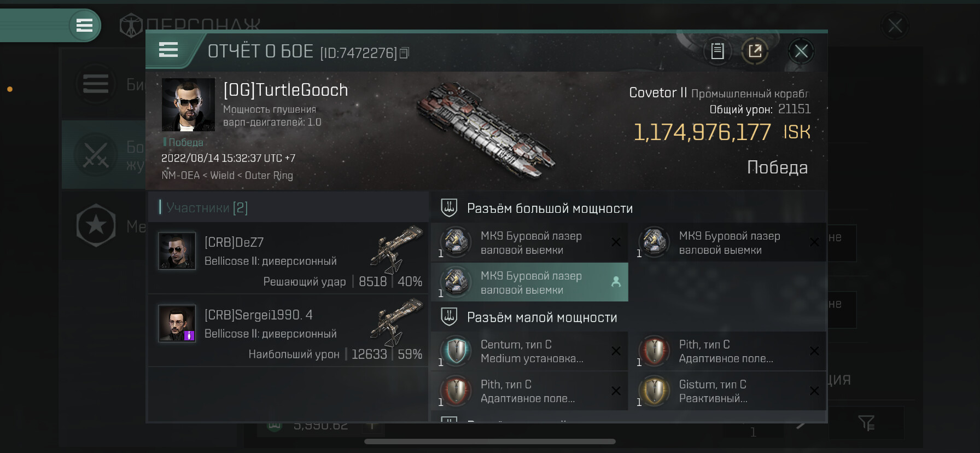The image size is (980, 453).
Task: Select the Centum type C module icon
Action: 456,351
